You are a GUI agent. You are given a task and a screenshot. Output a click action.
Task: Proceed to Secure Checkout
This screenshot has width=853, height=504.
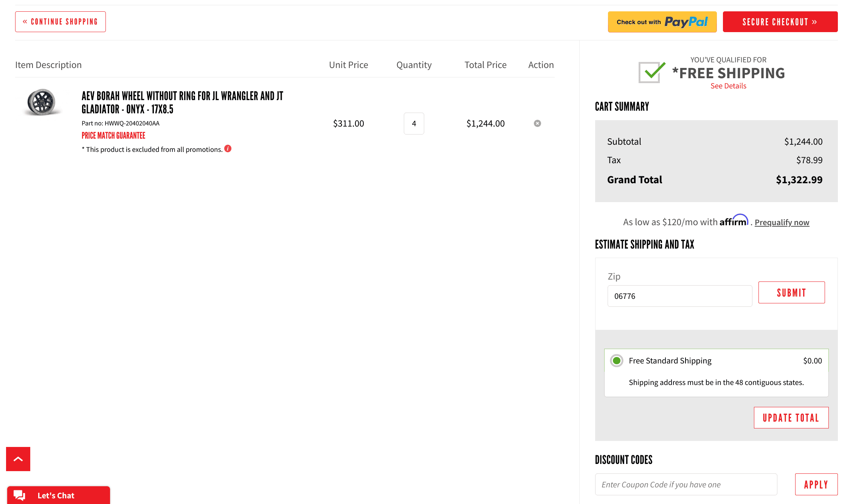pos(780,22)
